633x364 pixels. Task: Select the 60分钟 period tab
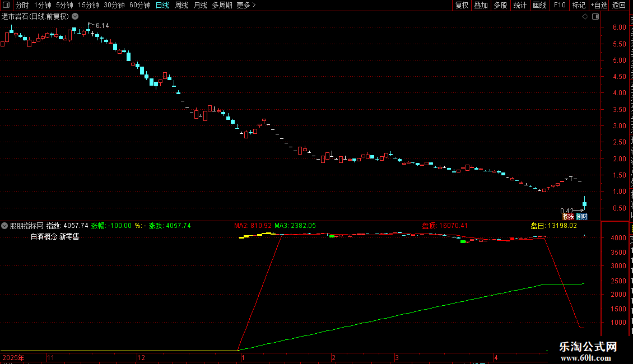click(140, 5)
